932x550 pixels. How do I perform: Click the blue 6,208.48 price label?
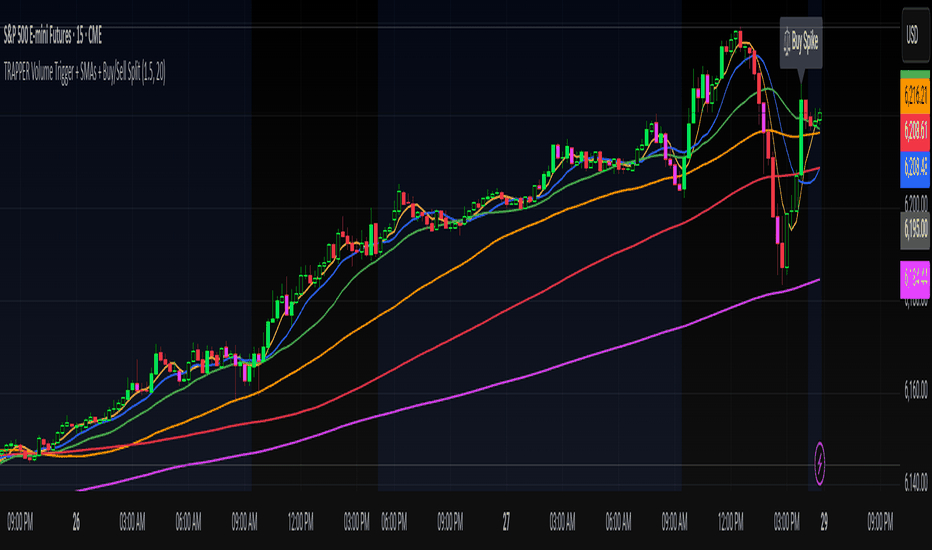(915, 168)
